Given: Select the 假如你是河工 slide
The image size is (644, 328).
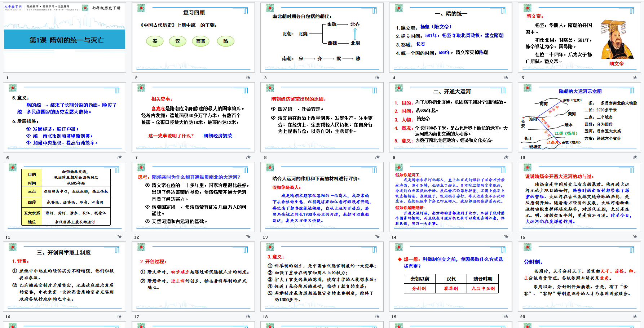Looking at the screenshot, I should [x=451, y=197].
